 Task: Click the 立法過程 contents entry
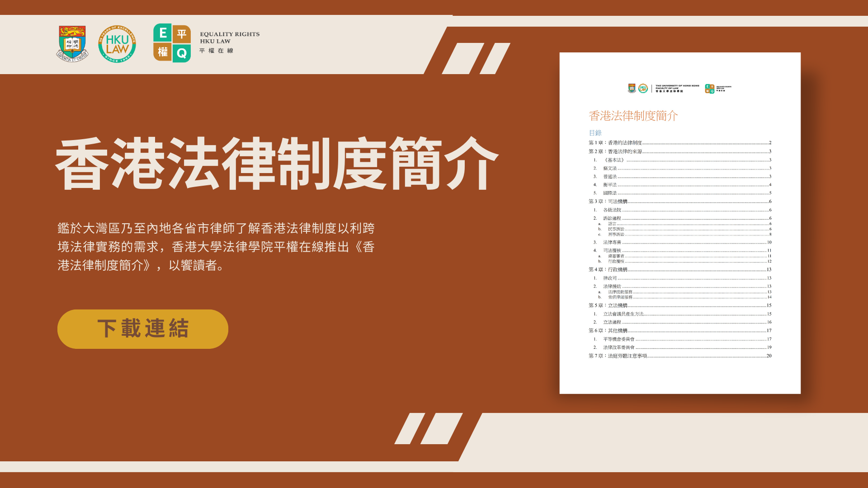(682, 322)
